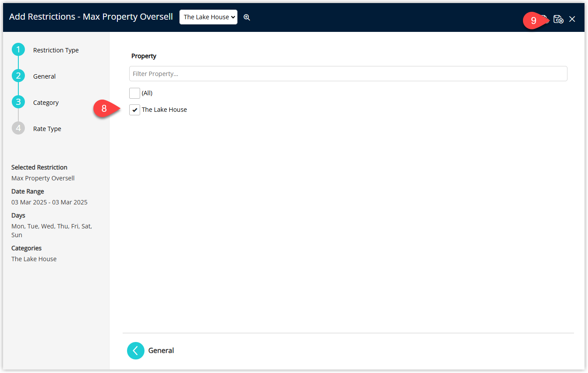This screenshot has width=588, height=373.
Task: Click the magnifier icon beside property dropdown
Action: pos(247,17)
